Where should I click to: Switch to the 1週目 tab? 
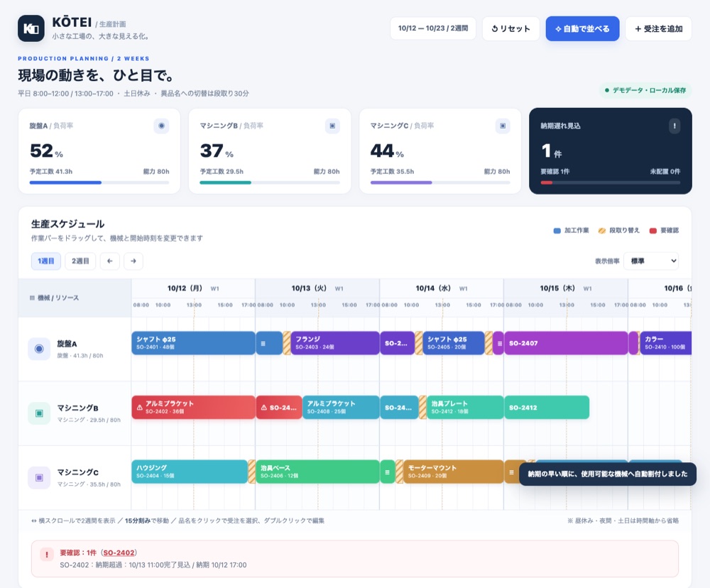45,261
